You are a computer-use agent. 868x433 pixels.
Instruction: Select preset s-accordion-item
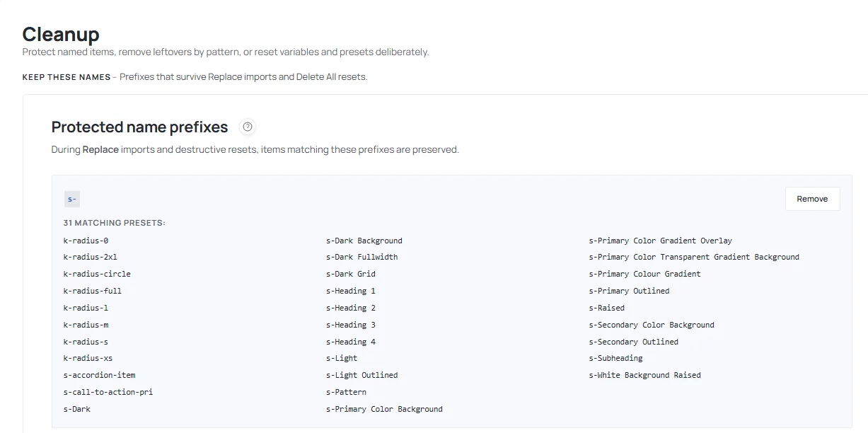point(99,375)
